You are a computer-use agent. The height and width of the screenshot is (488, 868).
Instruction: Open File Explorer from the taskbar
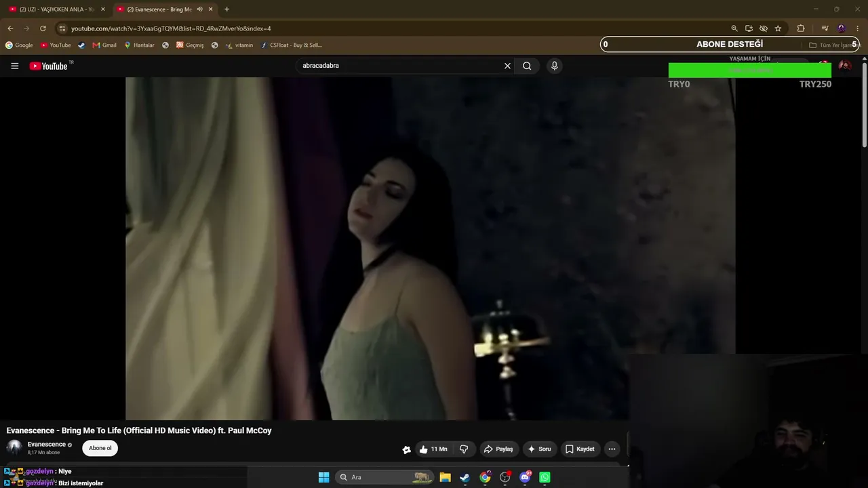point(445,477)
